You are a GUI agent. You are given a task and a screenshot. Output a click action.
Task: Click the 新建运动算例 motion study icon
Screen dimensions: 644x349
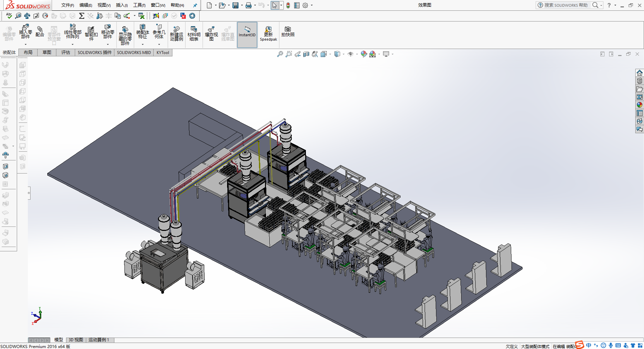[176, 34]
